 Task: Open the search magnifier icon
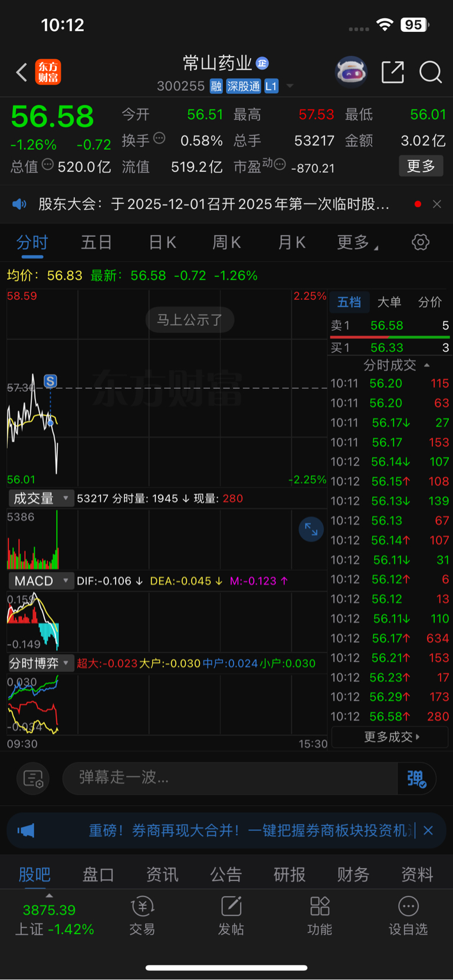point(431,72)
